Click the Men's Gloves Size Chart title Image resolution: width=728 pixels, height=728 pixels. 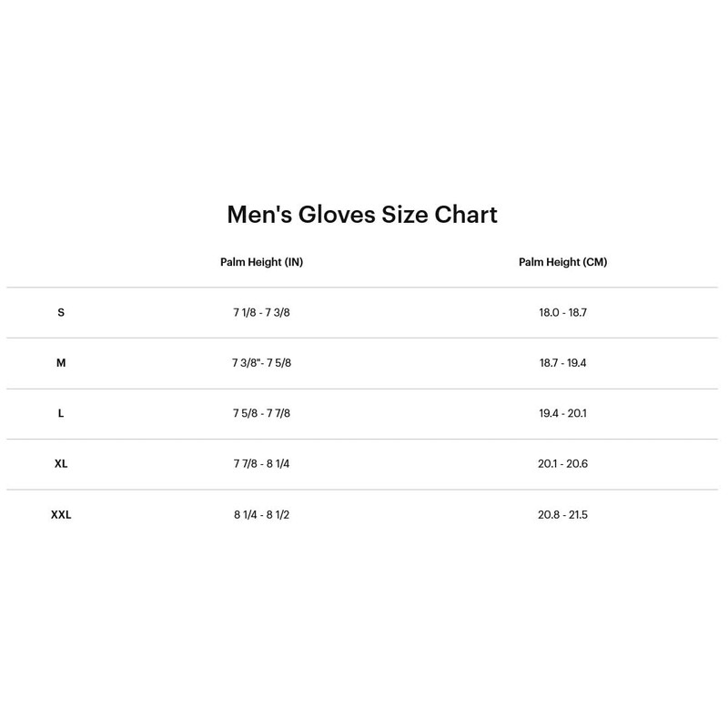point(362,215)
